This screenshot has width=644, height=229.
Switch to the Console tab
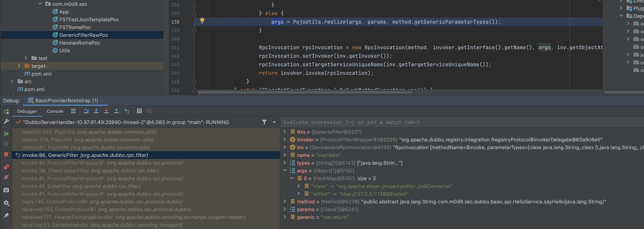(x=55, y=111)
